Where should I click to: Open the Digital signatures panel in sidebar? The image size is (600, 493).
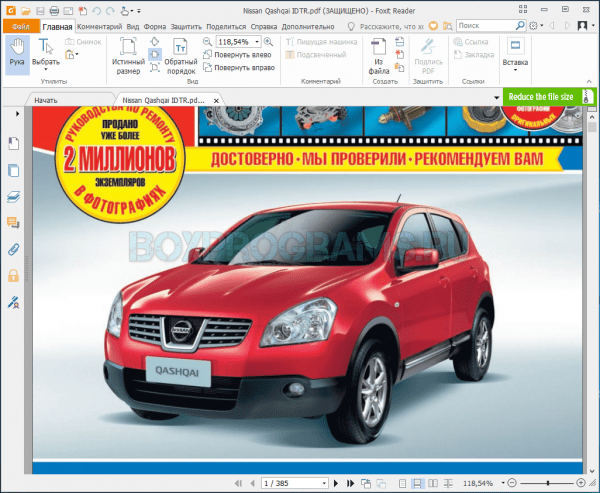coord(13,302)
